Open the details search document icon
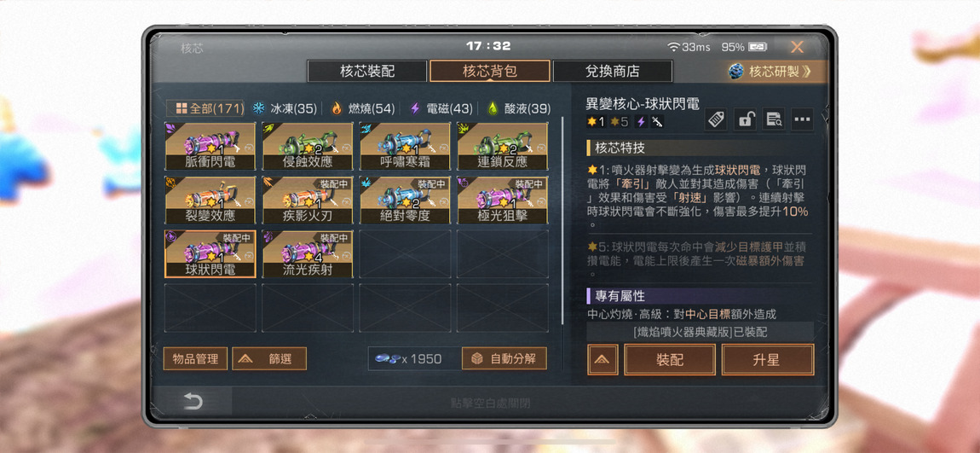 pyautogui.click(x=774, y=119)
